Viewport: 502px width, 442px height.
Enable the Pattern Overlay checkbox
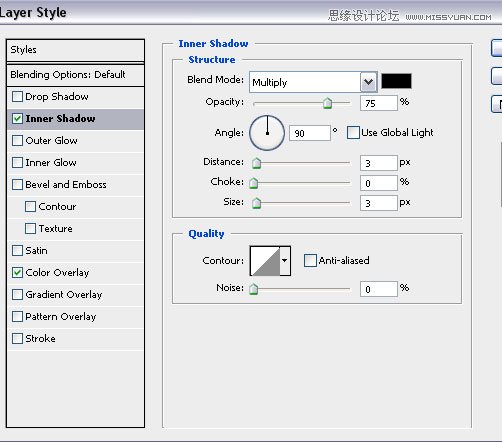click(17, 317)
